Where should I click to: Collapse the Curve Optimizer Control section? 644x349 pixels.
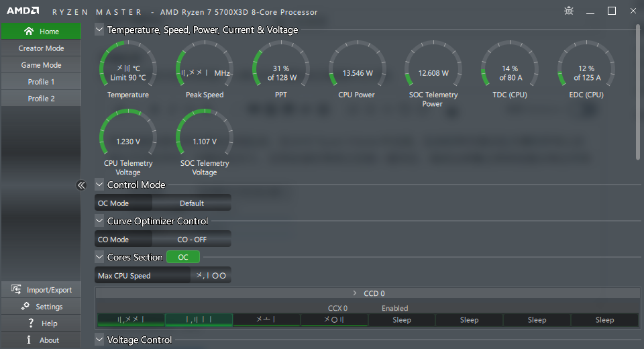pyautogui.click(x=99, y=221)
